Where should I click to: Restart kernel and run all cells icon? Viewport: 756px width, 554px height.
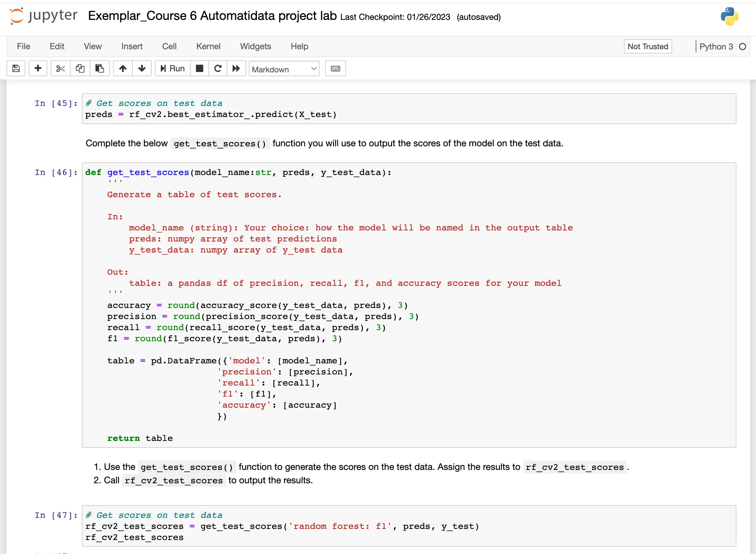pos(236,68)
